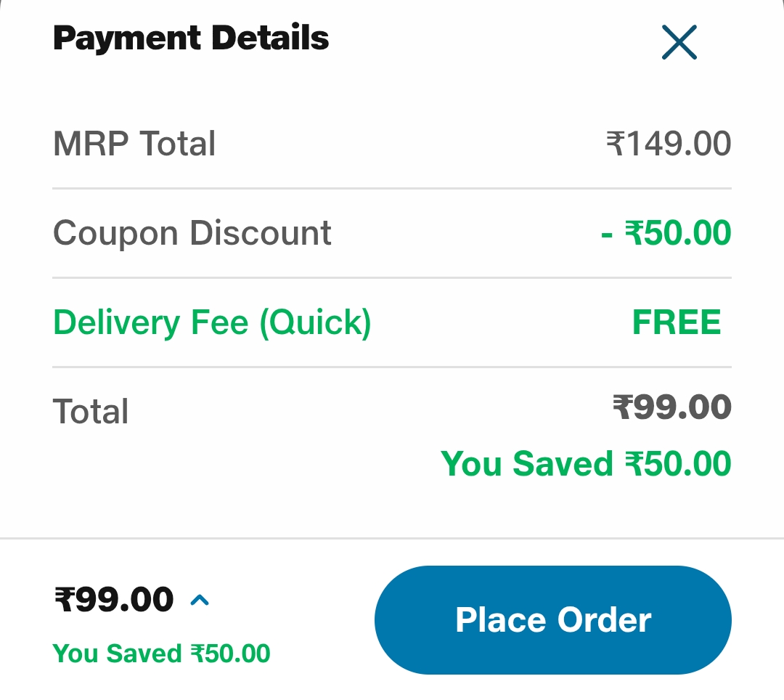The width and height of the screenshot is (784, 700).
Task: Click the minus sign before the coupon amount
Action: click(x=608, y=234)
